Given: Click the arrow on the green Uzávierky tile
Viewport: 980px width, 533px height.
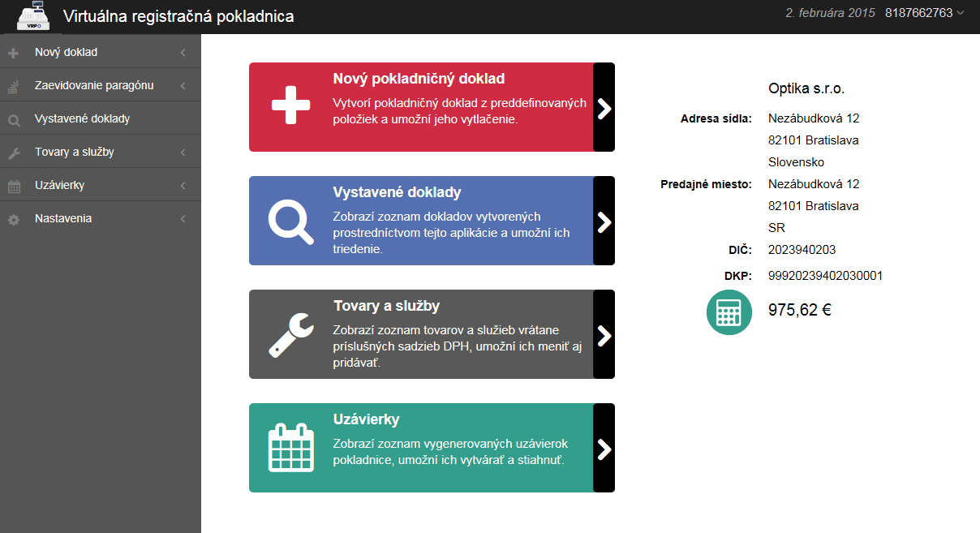Looking at the screenshot, I should click(x=604, y=449).
